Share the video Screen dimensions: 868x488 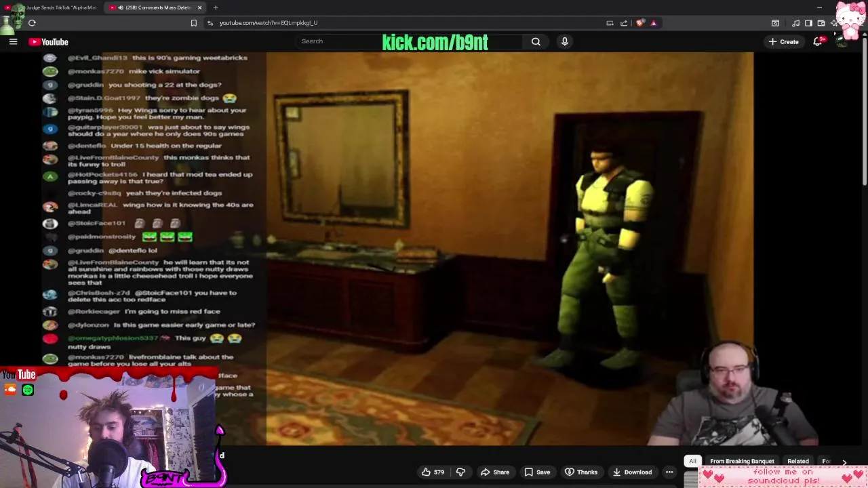pos(495,472)
